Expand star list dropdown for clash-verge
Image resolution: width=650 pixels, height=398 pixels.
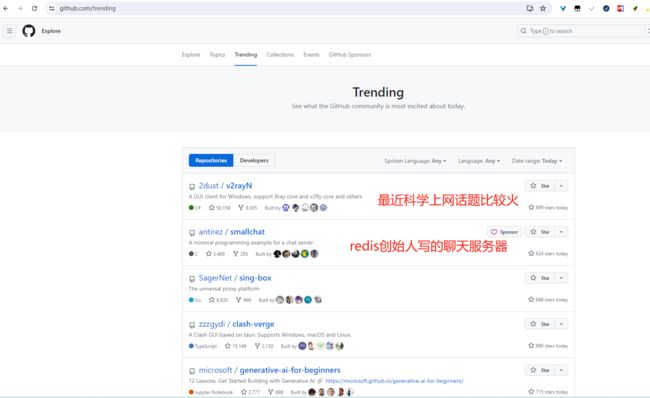561,324
